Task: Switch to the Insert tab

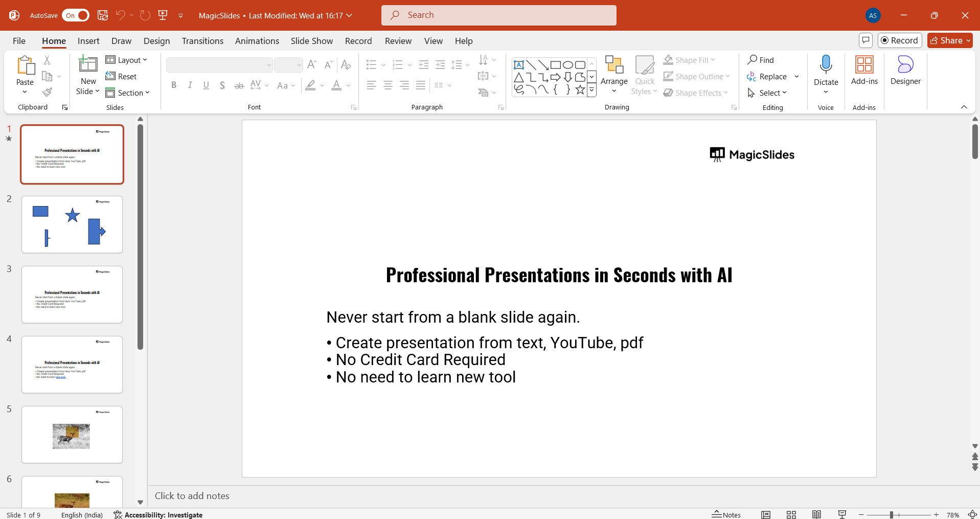Action: pyautogui.click(x=88, y=41)
